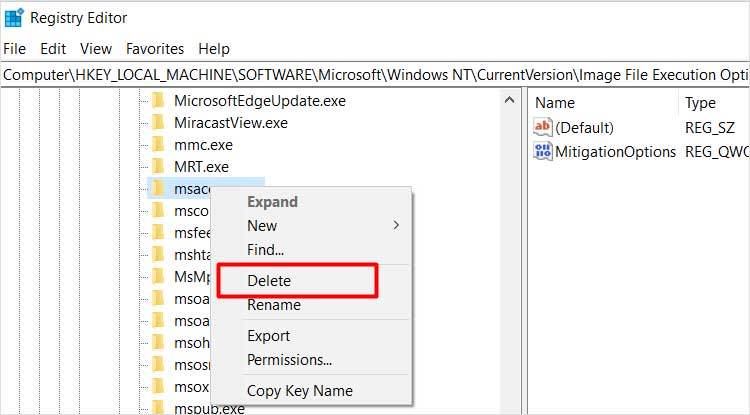Open the Edit menu
The image size is (750, 415).
coord(53,49)
